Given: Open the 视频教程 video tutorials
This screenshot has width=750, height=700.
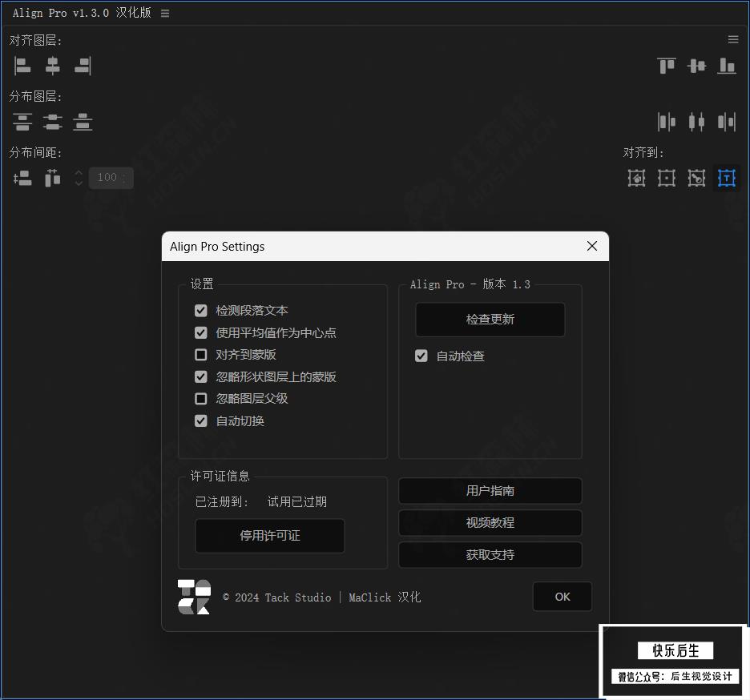Looking at the screenshot, I should 490,523.
